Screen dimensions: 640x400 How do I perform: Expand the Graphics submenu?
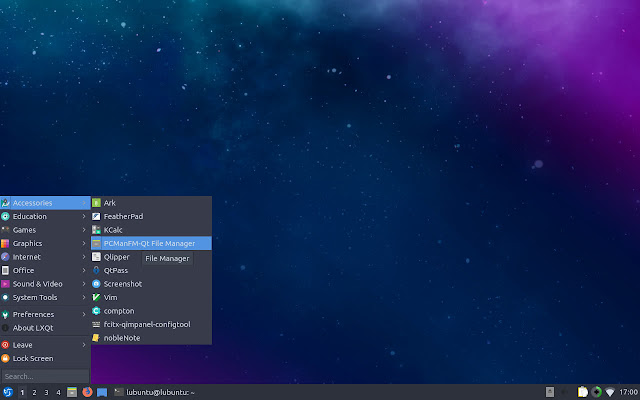click(x=45, y=243)
